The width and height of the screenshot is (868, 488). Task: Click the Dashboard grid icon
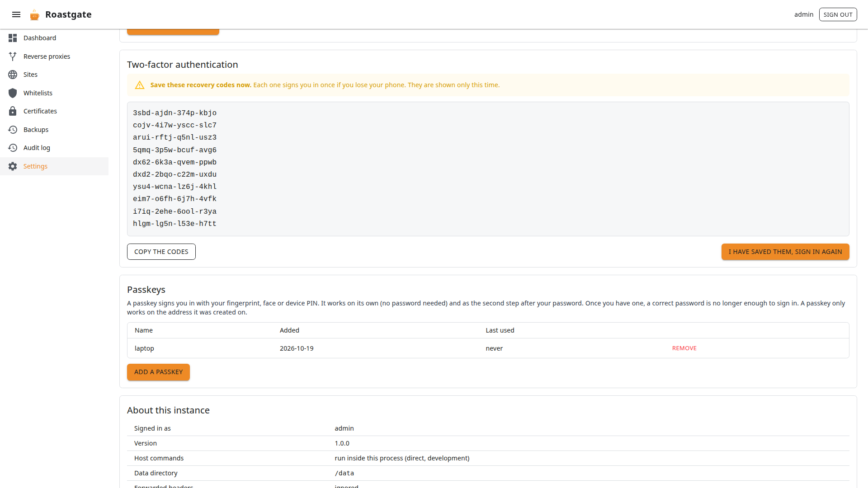tap(13, 38)
